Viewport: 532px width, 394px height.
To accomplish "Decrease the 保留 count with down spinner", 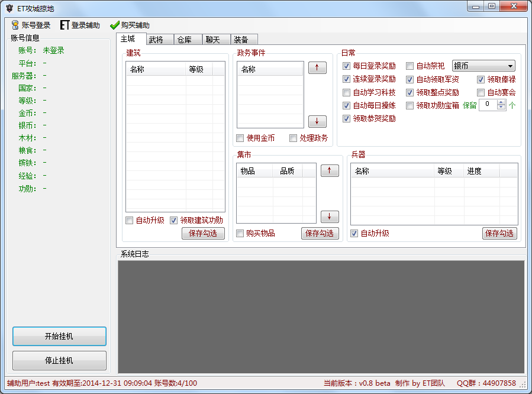I will [x=501, y=108].
